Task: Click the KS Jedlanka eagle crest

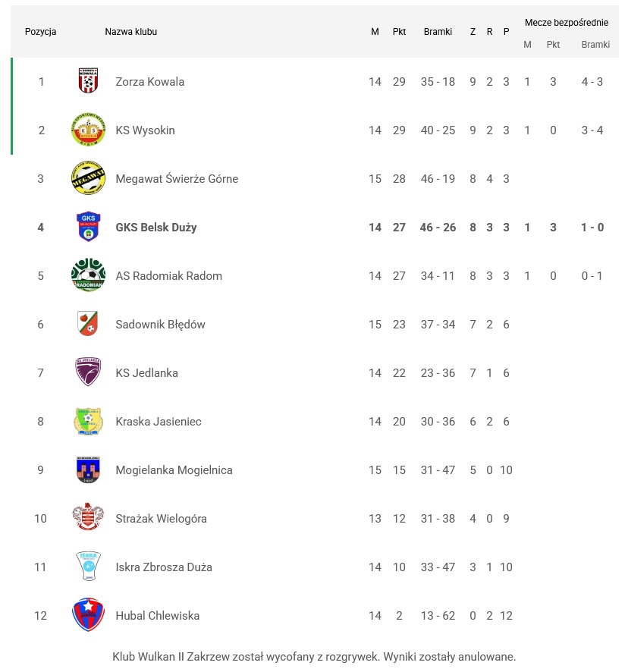Action: 89,372
